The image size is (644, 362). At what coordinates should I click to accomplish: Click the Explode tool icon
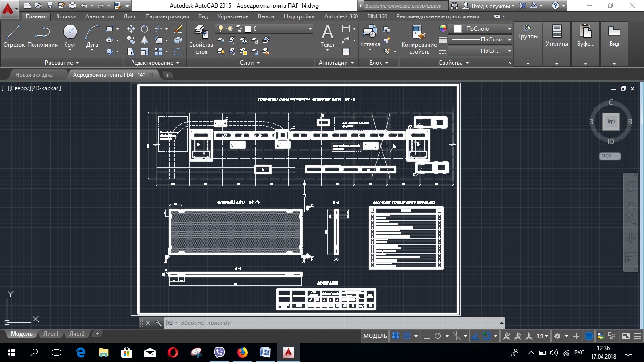click(x=178, y=40)
